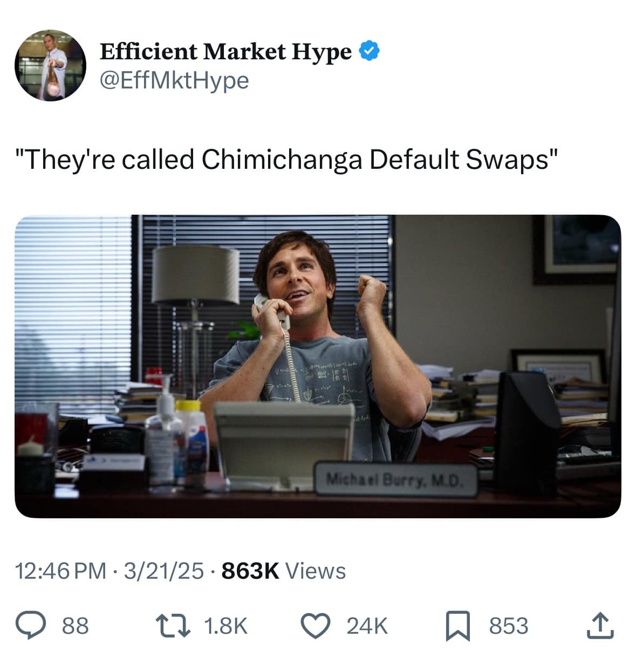Screen dimensions: 636x672
Task: Click the 88 replies count
Action: point(76,626)
